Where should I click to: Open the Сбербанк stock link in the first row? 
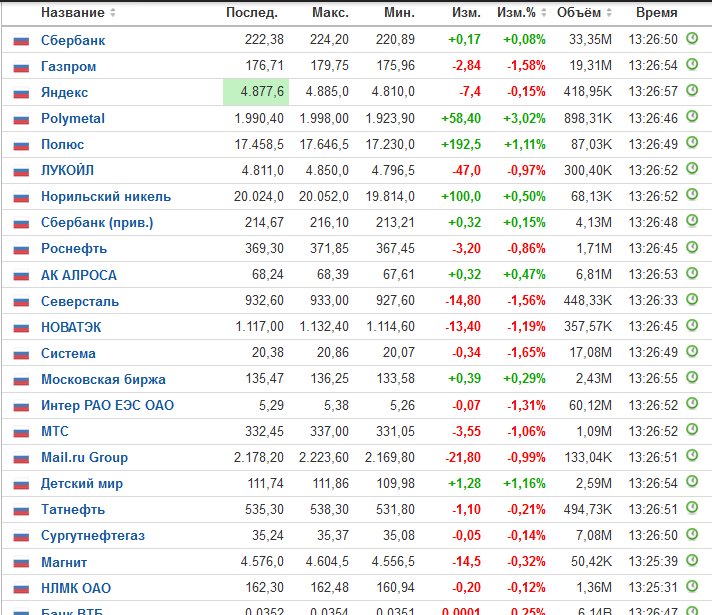point(73,40)
